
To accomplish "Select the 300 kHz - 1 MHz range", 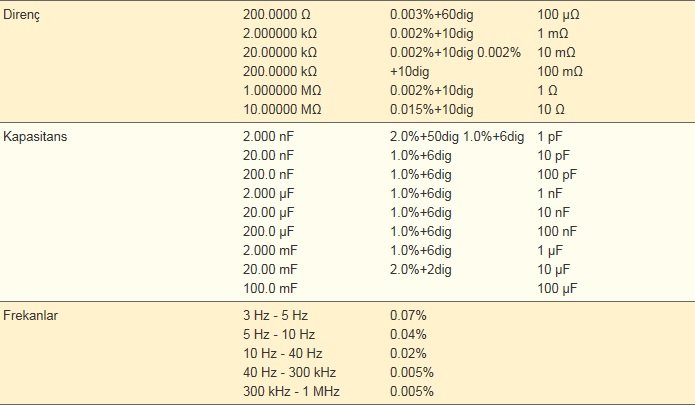I will pos(291,391).
